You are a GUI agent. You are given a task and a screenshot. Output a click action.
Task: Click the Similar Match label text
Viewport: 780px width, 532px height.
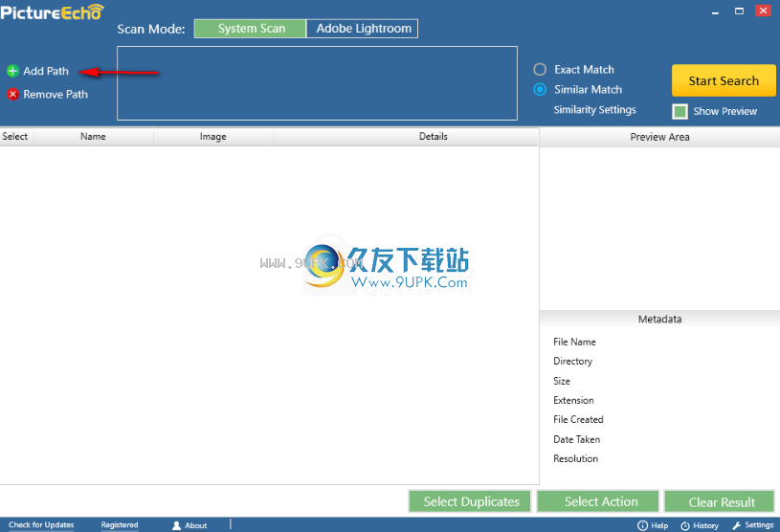[x=589, y=90]
